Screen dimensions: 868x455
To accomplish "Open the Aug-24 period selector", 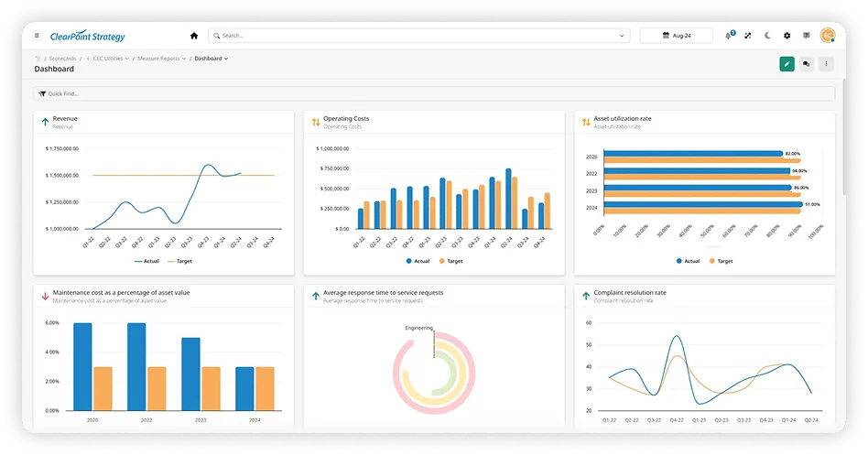I will click(x=676, y=36).
